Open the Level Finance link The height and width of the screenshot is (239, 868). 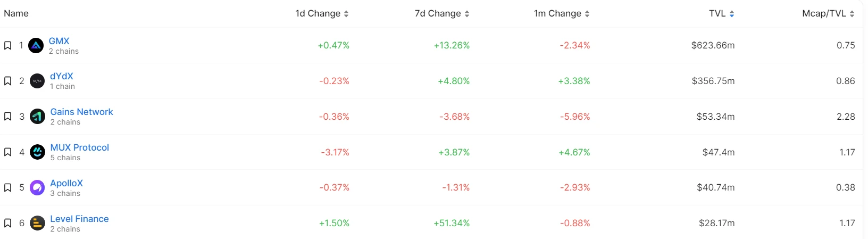pyautogui.click(x=79, y=219)
